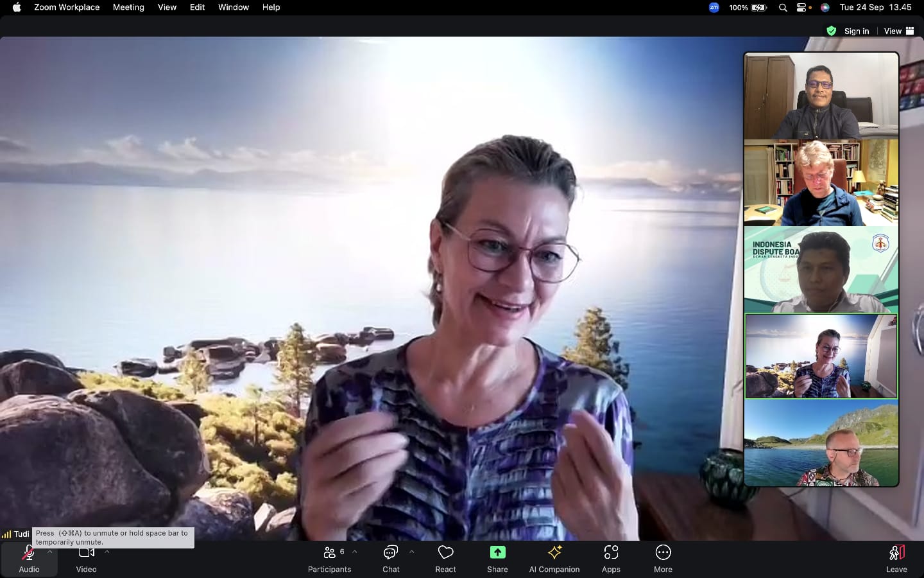Open the More options menu
This screenshot has height=578, width=924.
(663, 559)
